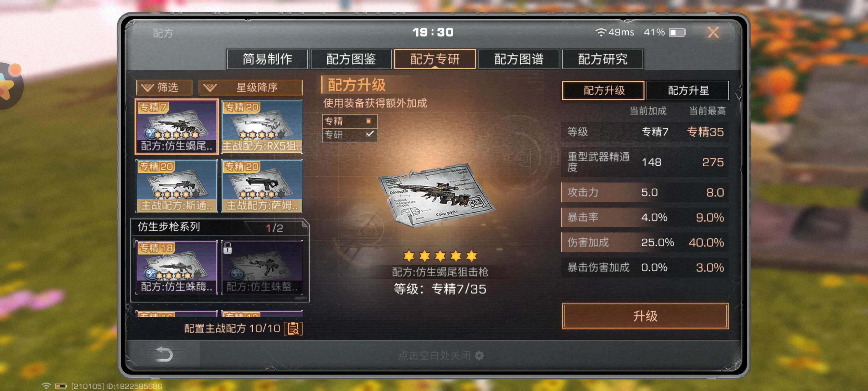Image resolution: width=868 pixels, height=391 pixels.
Task: Click the back arrow icon
Action: tap(164, 354)
